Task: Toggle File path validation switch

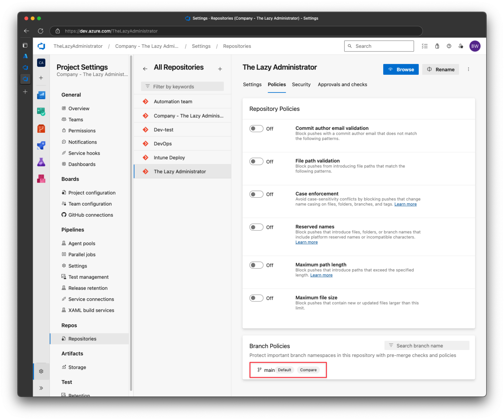Action: click(256, 161)
